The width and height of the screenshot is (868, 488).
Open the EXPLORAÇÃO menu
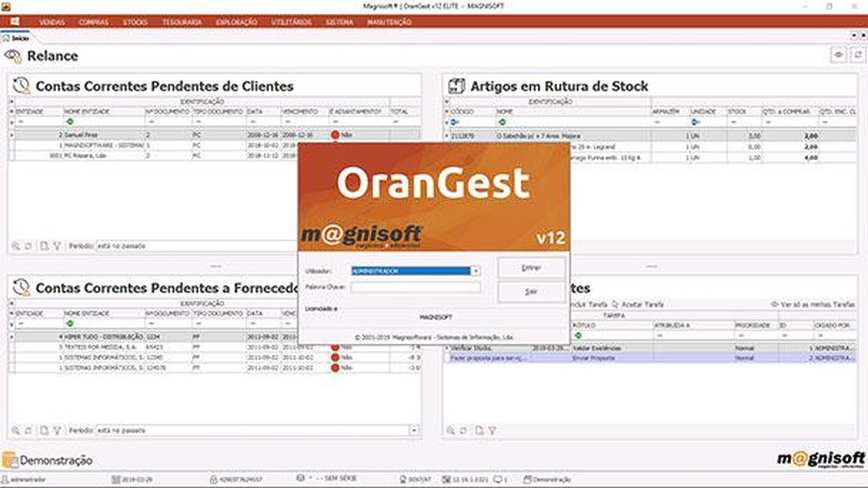(x=236, y=23)
